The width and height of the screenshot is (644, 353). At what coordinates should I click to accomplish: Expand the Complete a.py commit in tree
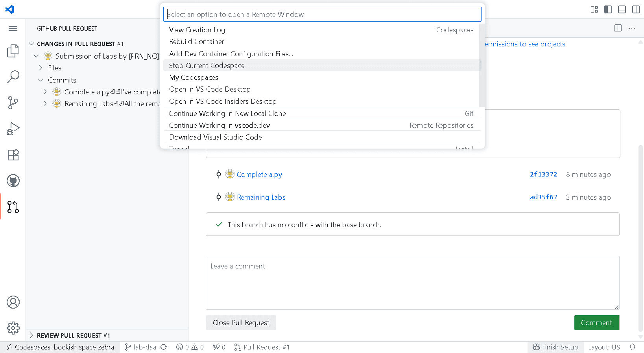[x=45, y=92]
